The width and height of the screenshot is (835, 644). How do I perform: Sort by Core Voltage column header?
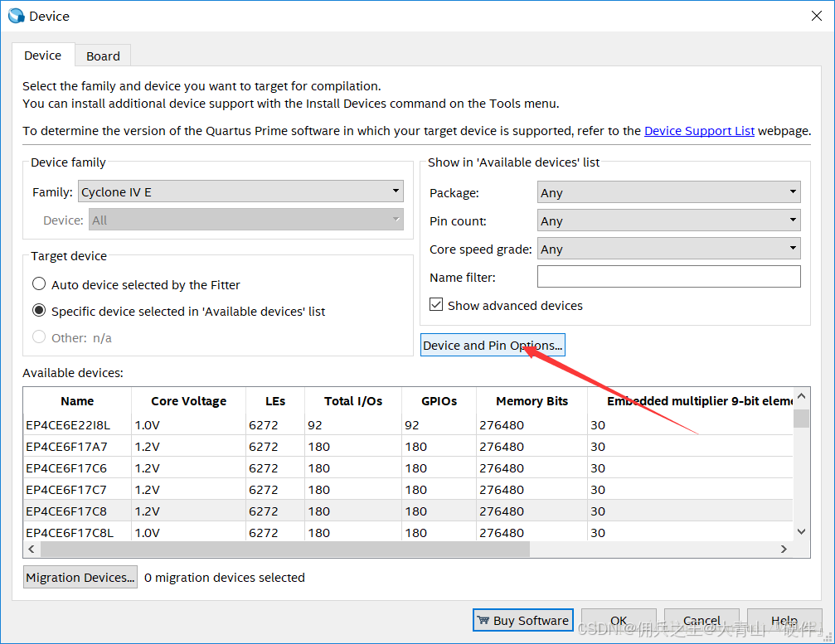pyautogui.click(x=188, y=401)
